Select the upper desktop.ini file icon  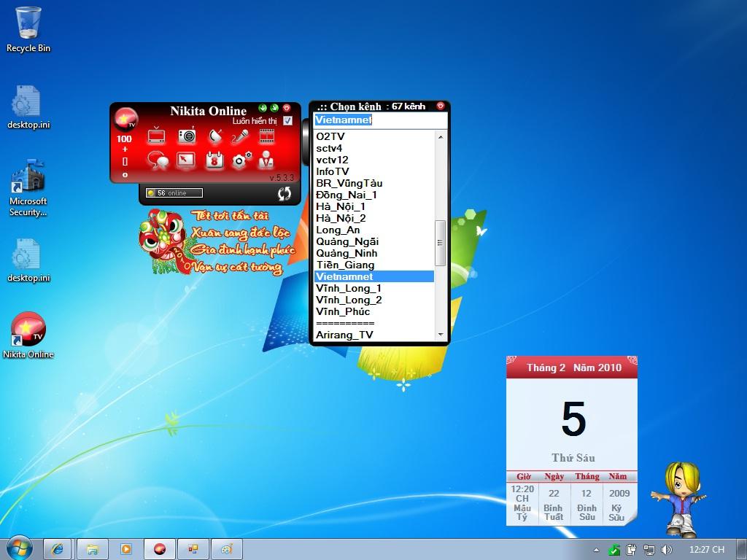point(28,107)
